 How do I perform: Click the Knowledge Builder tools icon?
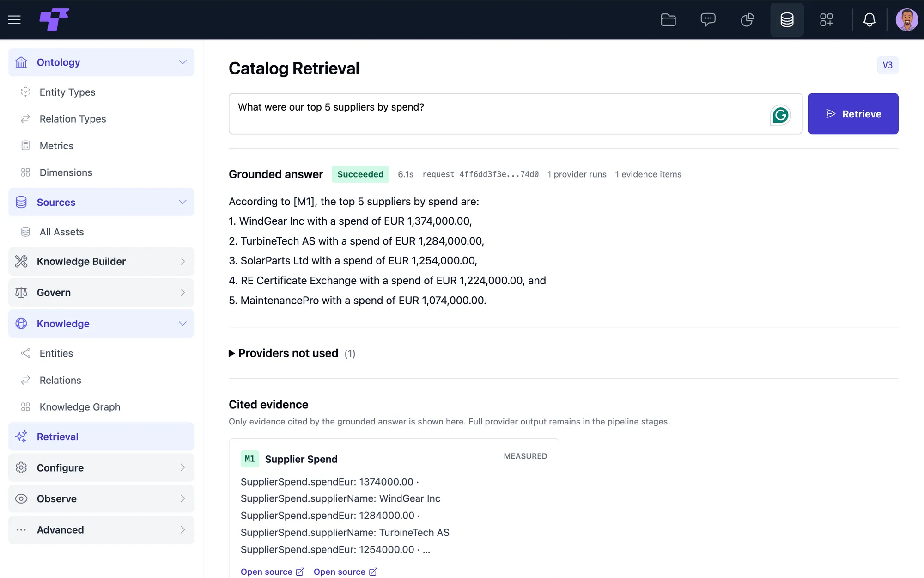point(21,261)
